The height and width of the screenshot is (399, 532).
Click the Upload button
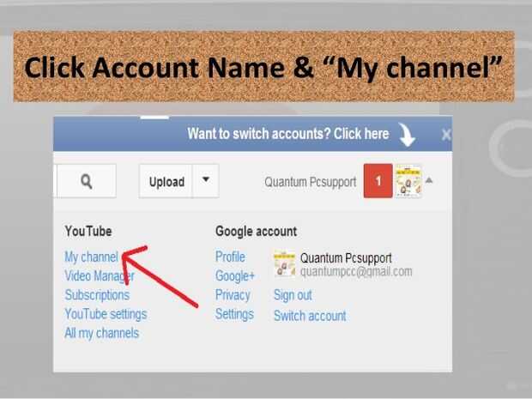166,182
